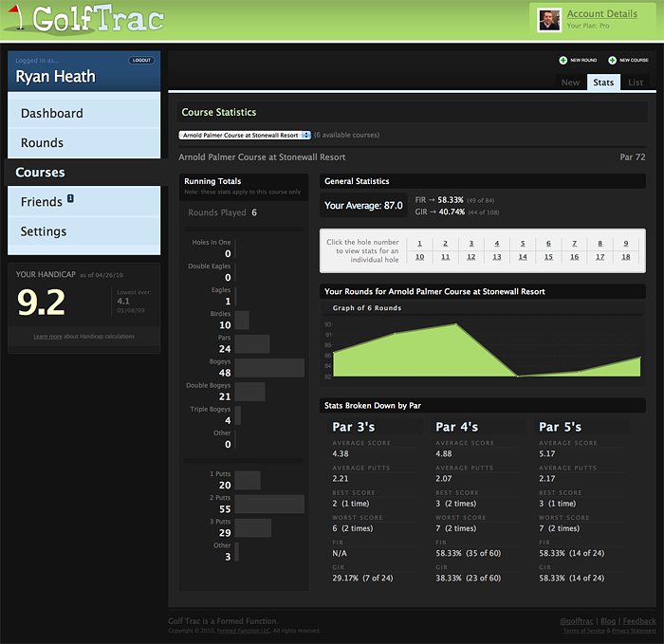Click the 9.2 handicap value
The image size is (664, 644).
pos(41,303)
